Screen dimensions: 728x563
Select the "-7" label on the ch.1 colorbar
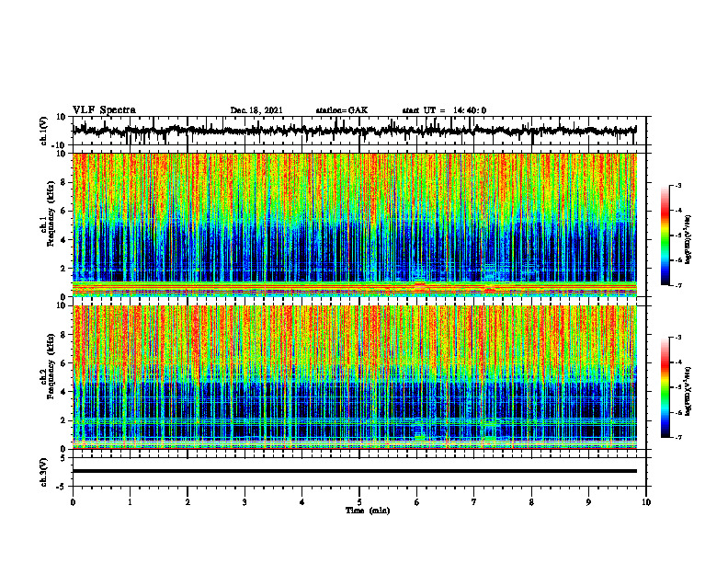point(678,285)
